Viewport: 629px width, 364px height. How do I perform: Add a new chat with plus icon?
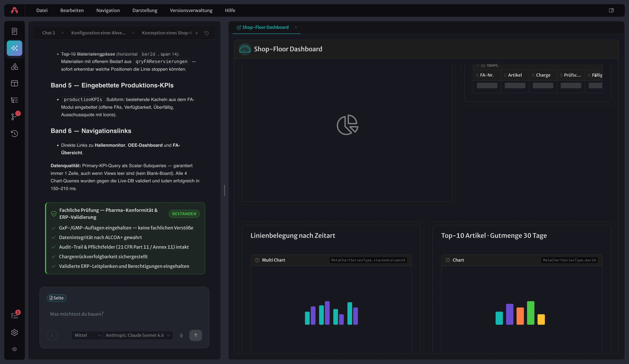[x=197, y=33]
